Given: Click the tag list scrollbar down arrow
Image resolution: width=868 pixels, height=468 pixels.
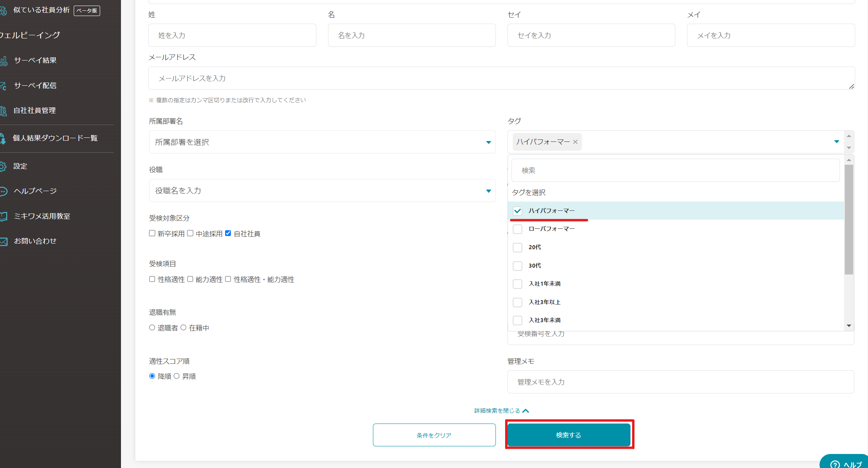Looking at the screenshot, I should tap(849, 326).
